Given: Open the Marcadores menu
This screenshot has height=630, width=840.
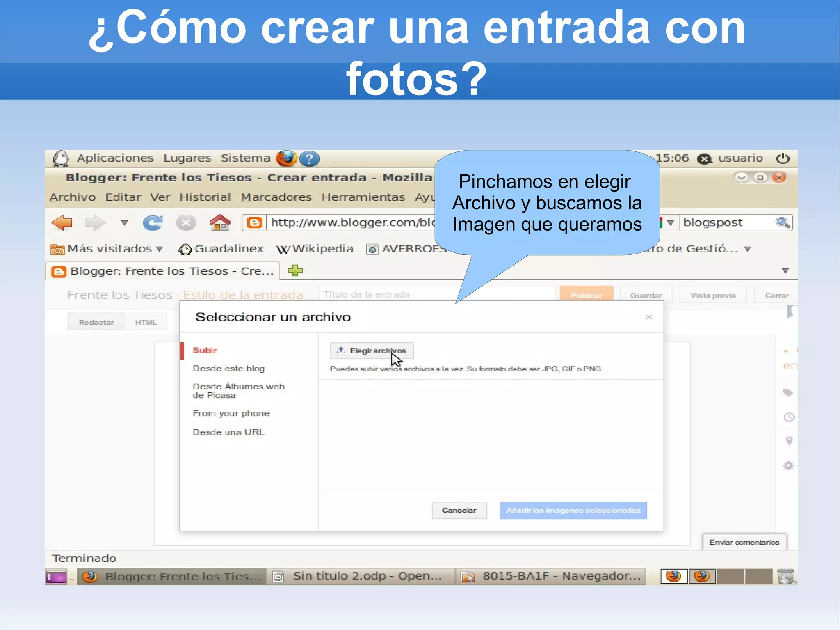Looking at the screenshot, I should click(x=276, y=197).
